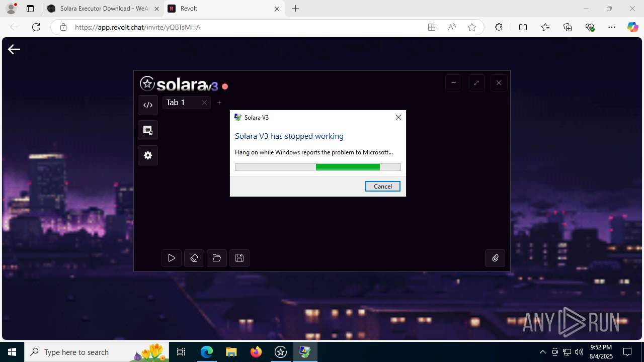Open Task View on taskbar
Viewport: 644px width, 362px height.
click(182, 352)
